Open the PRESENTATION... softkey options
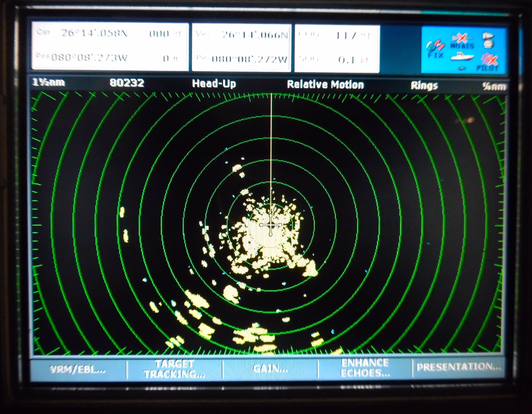This screenshot has height=414, width=532. [x=458, y=367]
